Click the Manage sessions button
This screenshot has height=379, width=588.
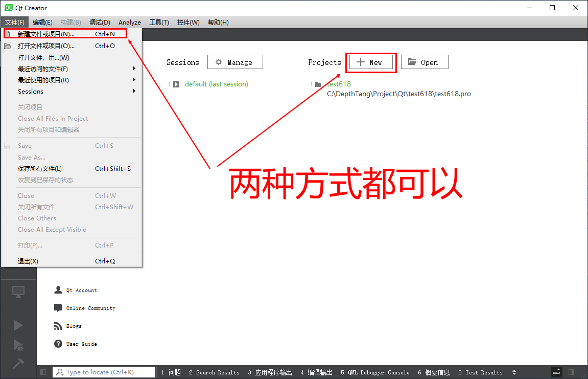235,62
